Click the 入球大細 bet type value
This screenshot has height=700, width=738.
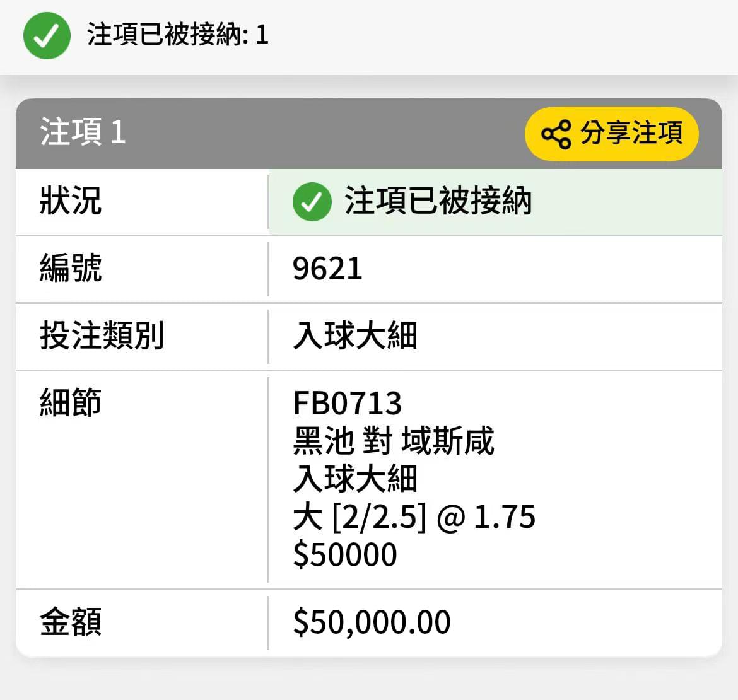coord(355,335)
